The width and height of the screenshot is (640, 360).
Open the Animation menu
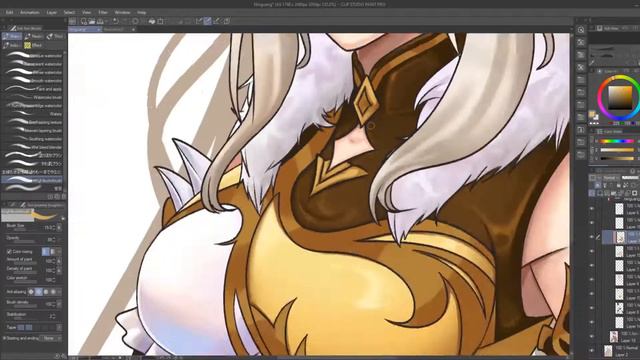[x=30, y=13]
